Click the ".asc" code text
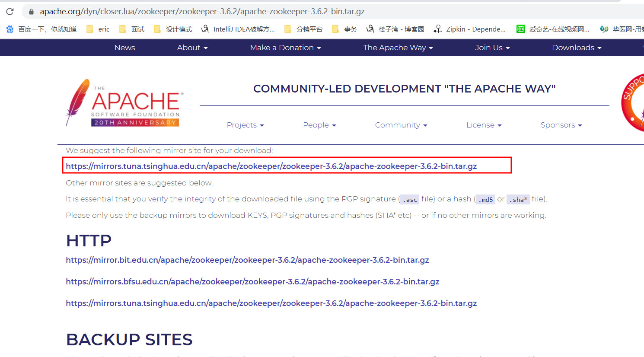This screenshot has width=644, height=357. (410, 199)
